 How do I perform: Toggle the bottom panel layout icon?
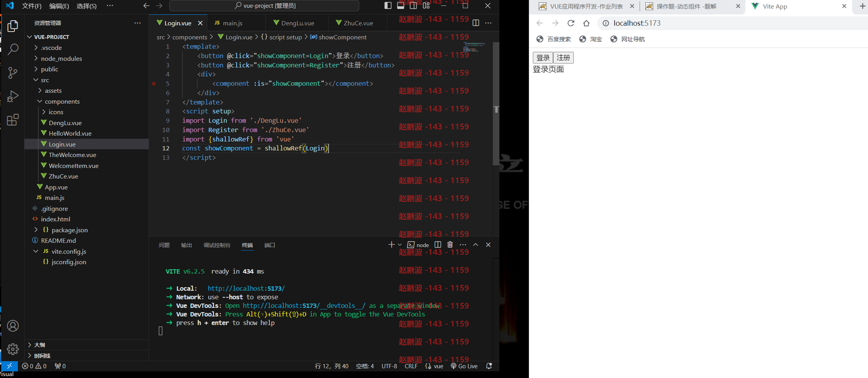coord(401,5)
